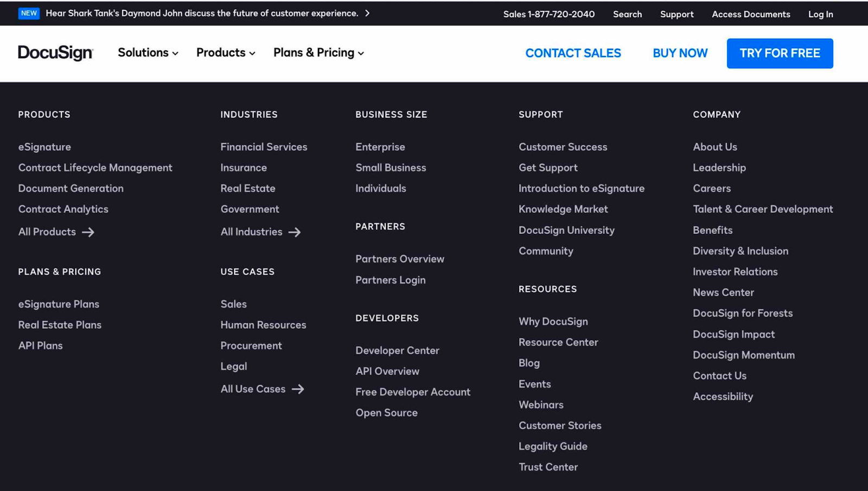Open Access Documents in the top bar
The height and width of the screenshot is (491, 868).
tap(751, 14)
